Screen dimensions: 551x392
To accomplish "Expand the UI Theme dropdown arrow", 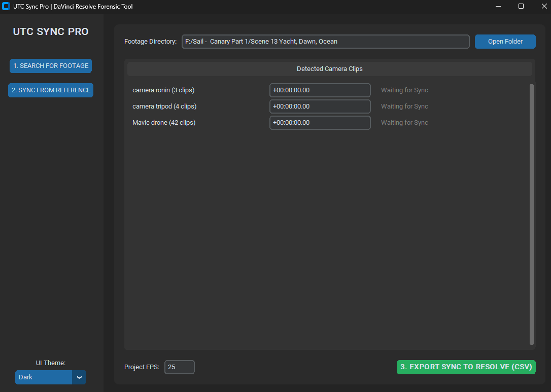I will [x=79, y=377].
